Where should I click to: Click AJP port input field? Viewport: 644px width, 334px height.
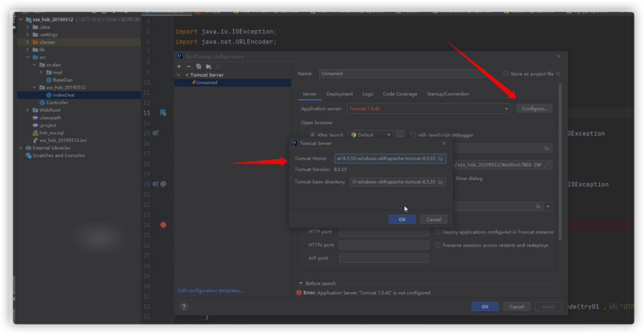tap(384, 258)
